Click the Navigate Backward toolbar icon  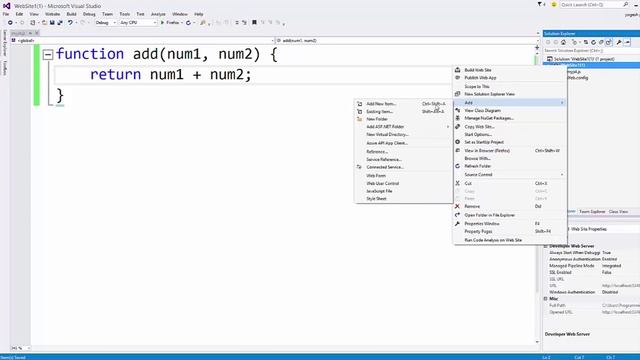[10, 23]
